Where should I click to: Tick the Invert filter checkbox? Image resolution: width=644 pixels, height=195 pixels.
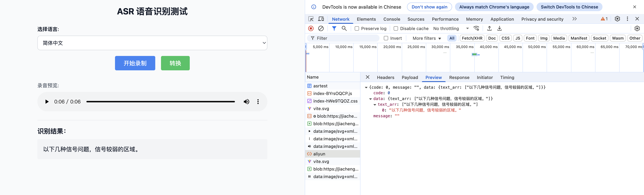click(386, 38)
